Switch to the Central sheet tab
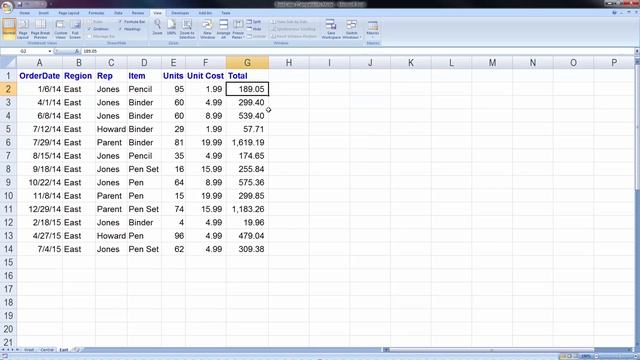Screen dimensions: 640x360 [x=47, y=350]
